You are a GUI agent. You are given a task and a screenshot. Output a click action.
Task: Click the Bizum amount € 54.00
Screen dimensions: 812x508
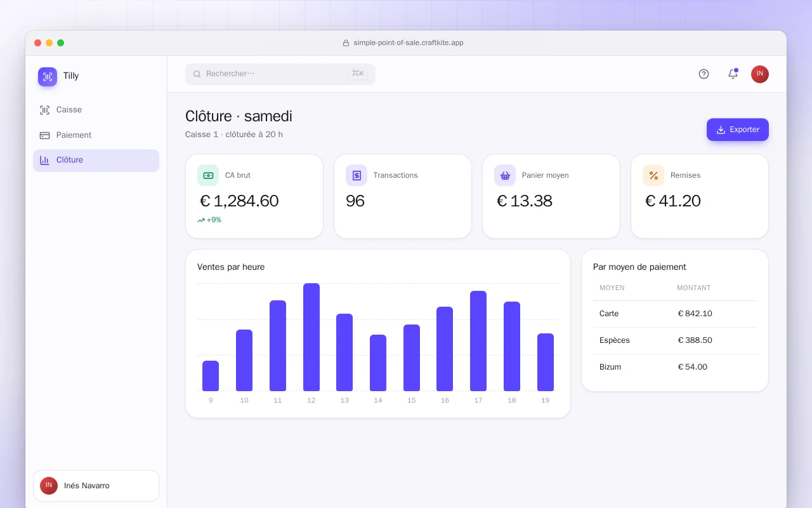[692, 367]
